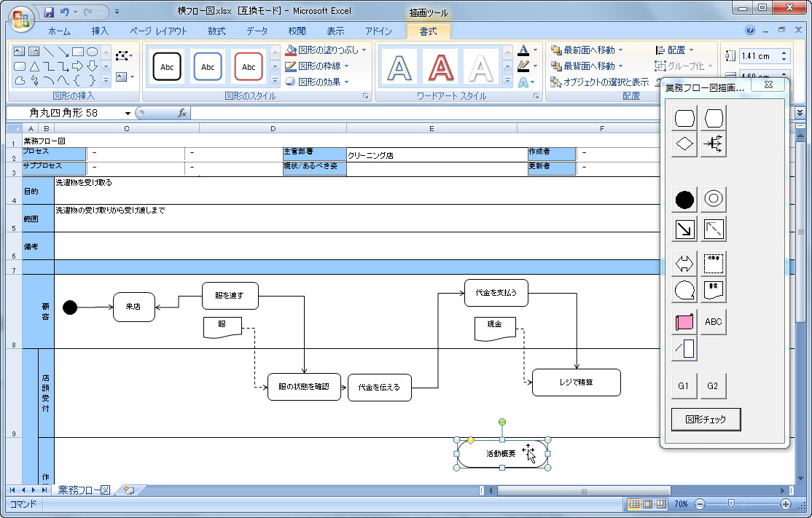Click the 図形の塗りつぶし fill icon
Viewport: 812px width, 518px height.
[289, 50]
